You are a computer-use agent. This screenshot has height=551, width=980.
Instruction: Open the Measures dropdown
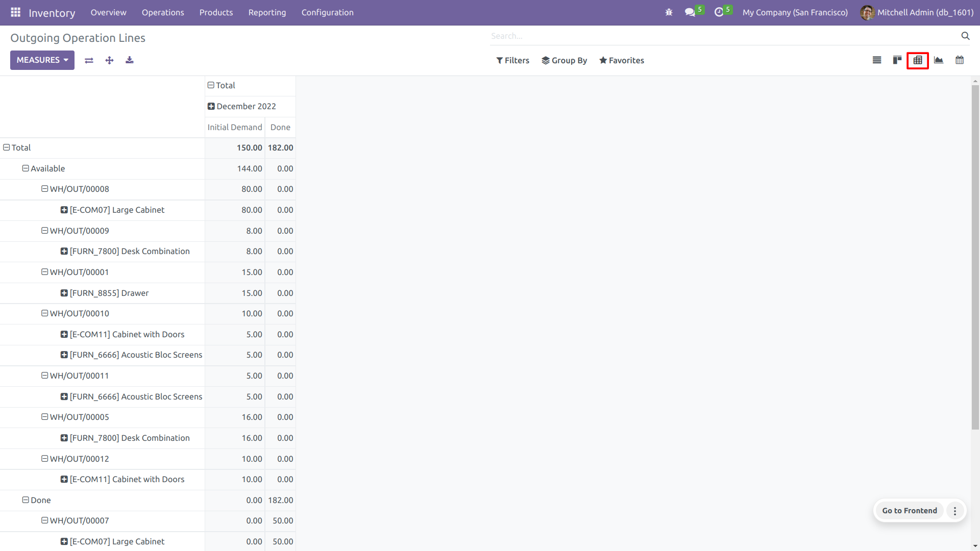tap(42, 60)
